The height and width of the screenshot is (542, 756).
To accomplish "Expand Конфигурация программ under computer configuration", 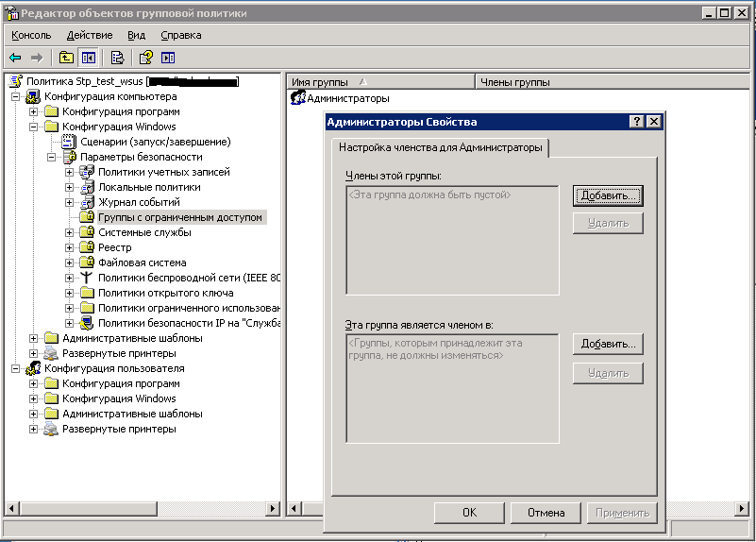I will [33, 111].
